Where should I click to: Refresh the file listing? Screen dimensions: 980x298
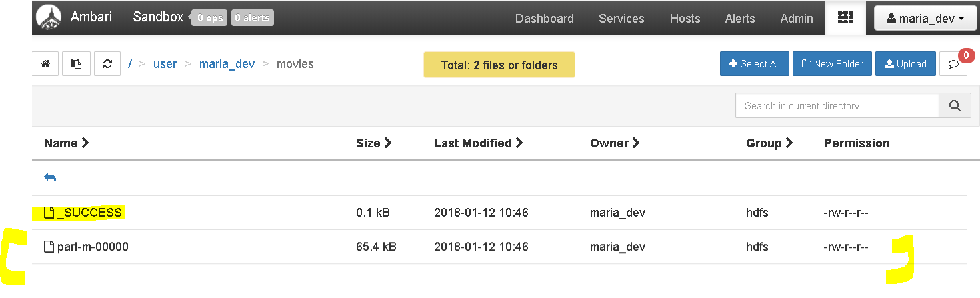[107, 64]
